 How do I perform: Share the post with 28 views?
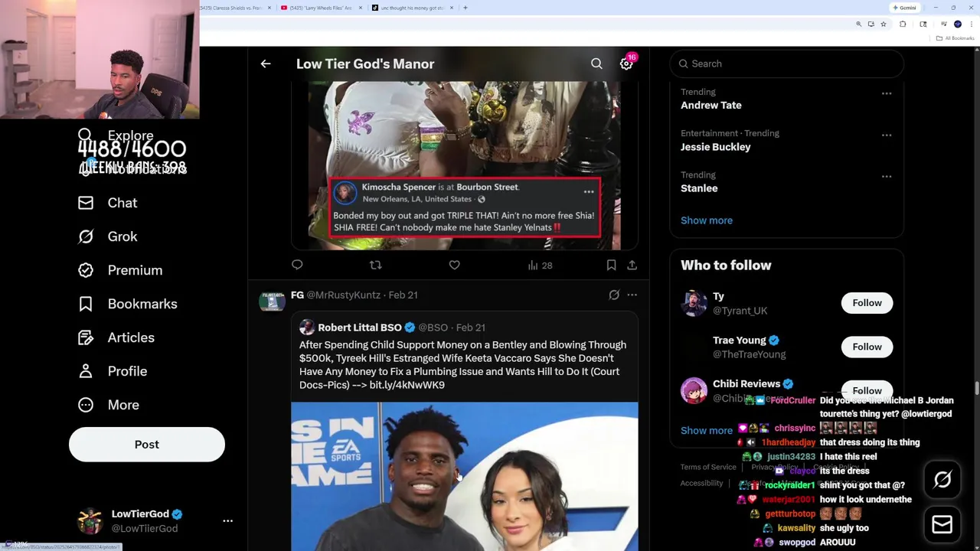[632, 265]
